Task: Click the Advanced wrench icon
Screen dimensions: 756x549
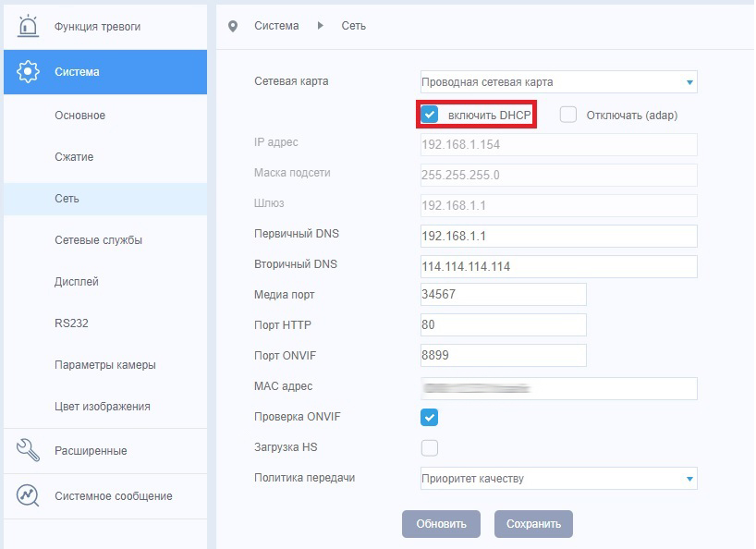Action: [28, 451]
